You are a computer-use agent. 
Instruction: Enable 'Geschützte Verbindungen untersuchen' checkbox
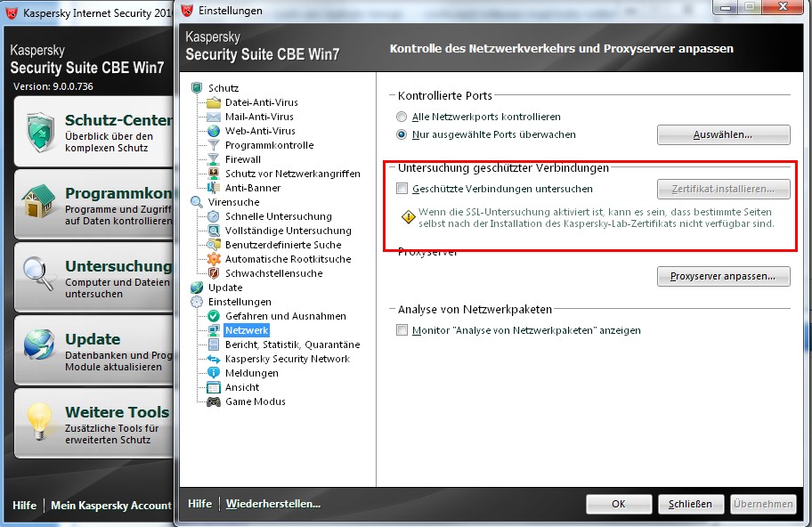pos(402,189)
